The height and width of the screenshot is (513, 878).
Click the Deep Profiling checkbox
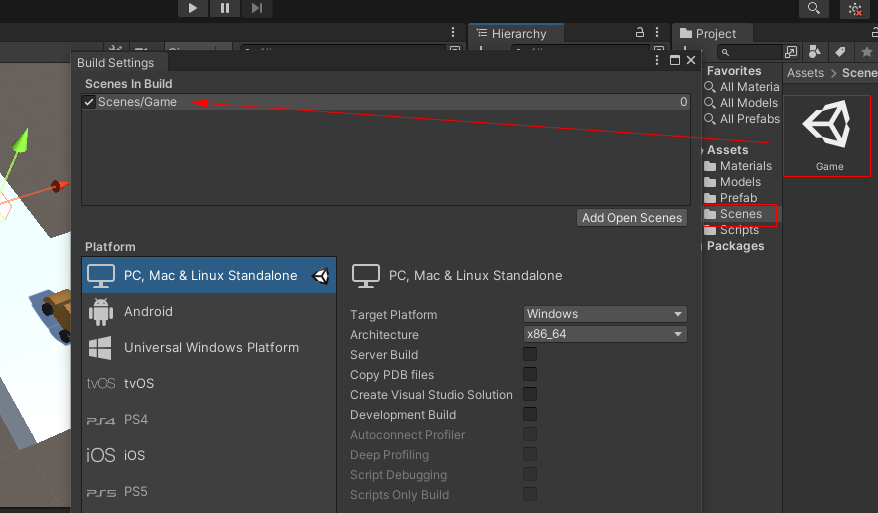tap(530, 454)
